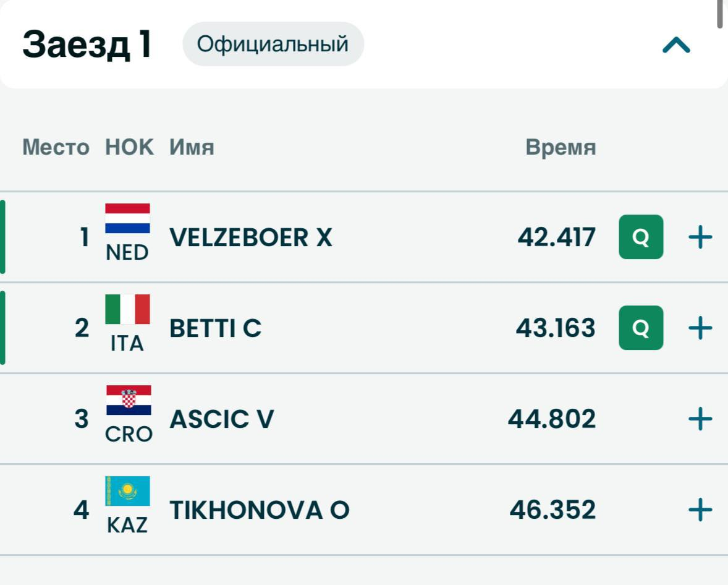
Task: Click the НОК column header
Action: coord(129,148)
